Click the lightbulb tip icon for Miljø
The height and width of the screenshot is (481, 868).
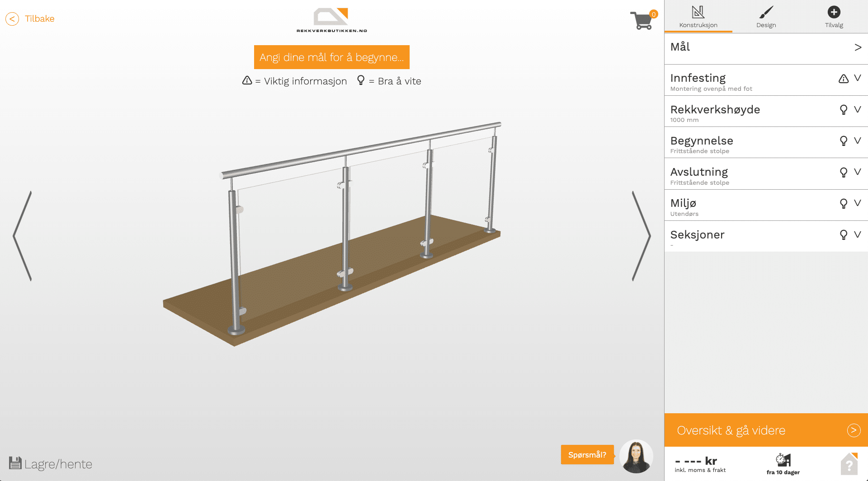click(843, 203)
